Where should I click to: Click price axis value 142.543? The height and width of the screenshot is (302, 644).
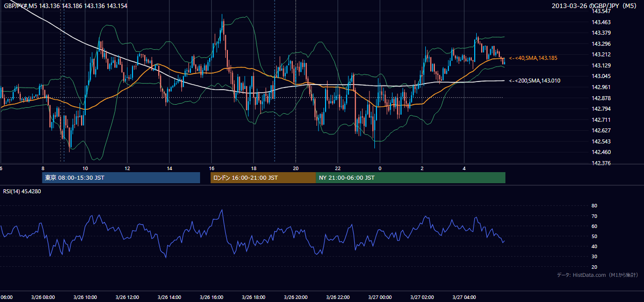coord(601,141)
